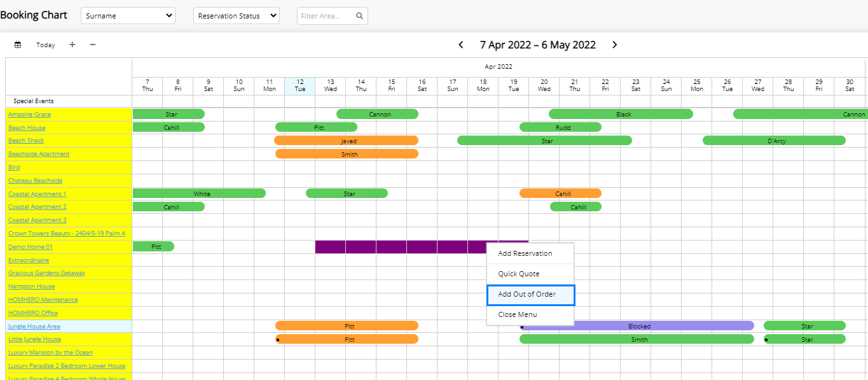The height and width of the screenshot is (380, 868).
Task: Select Add Out of Order option
Action: tap(527, 294)
